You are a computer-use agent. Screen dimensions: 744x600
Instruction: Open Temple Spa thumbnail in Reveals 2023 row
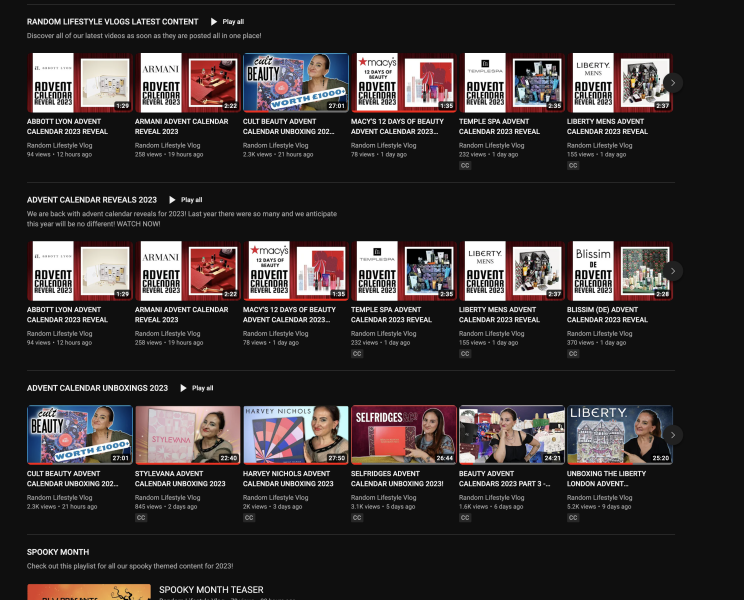tap(404, 271)
